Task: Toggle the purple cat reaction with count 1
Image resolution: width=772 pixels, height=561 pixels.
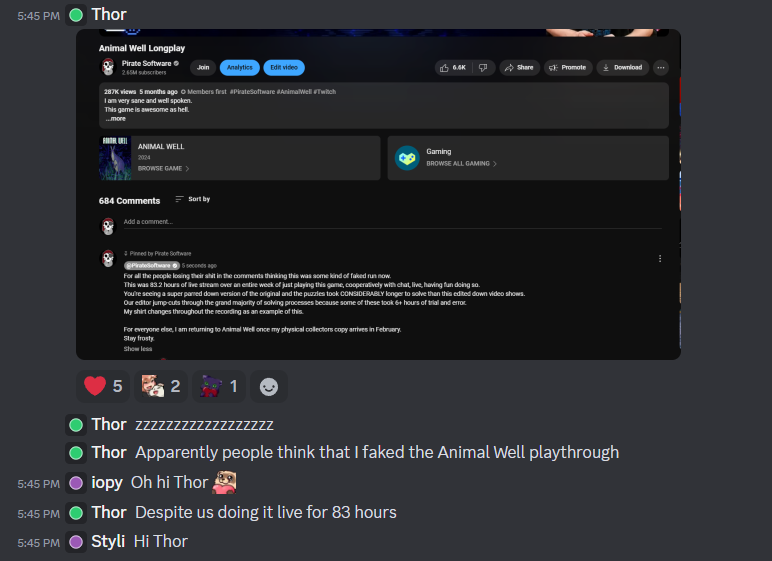Action: coord(219,386)
